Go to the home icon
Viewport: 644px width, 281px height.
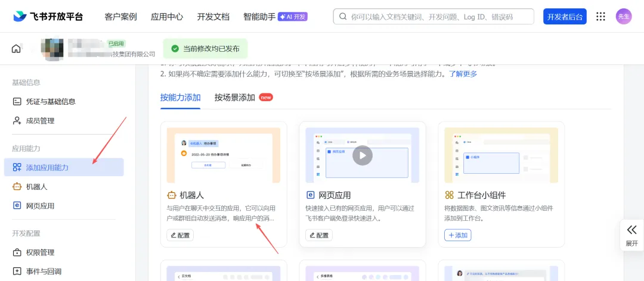(x=16, y=48)
